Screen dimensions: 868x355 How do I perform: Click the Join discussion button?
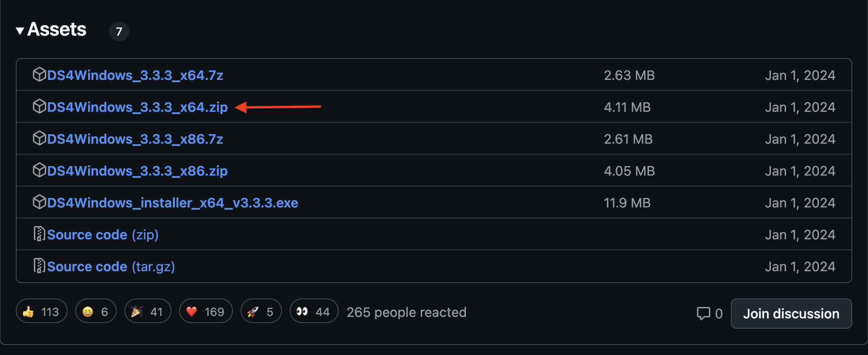click(x=791, y=314)
